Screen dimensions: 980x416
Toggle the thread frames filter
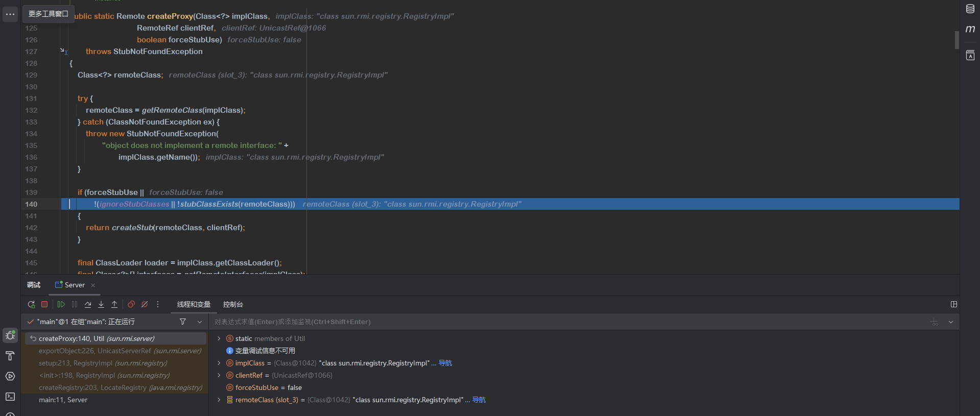coord(183,322)
